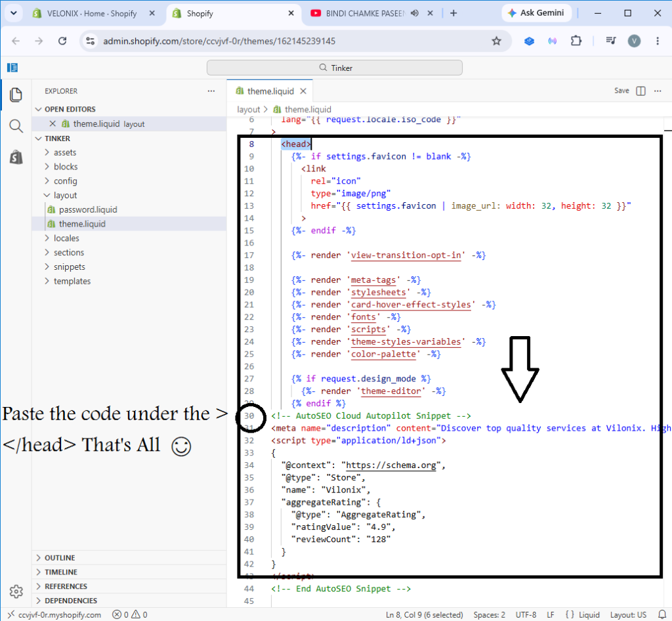Screen dimensions: 672x621
Task: Click theme.liquid breadcrumb above the editor
Action: point(308,109)
